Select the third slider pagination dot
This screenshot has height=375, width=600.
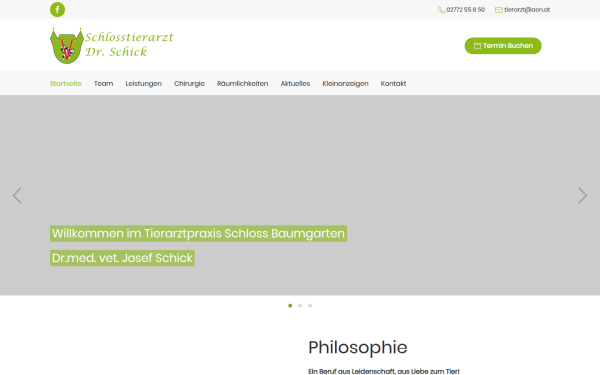(x=310, y=306)
